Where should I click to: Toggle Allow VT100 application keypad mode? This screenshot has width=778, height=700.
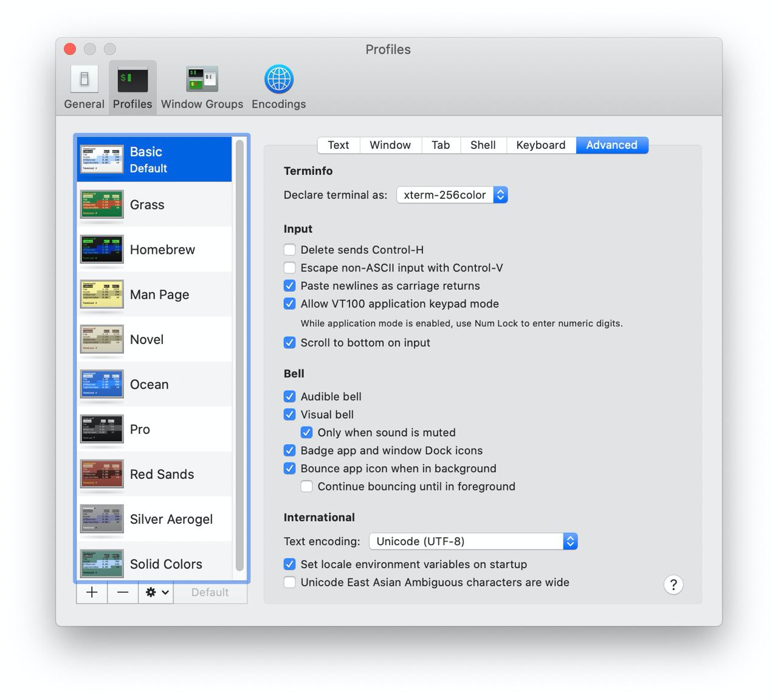pyautogui.click(x=290, y=304)
